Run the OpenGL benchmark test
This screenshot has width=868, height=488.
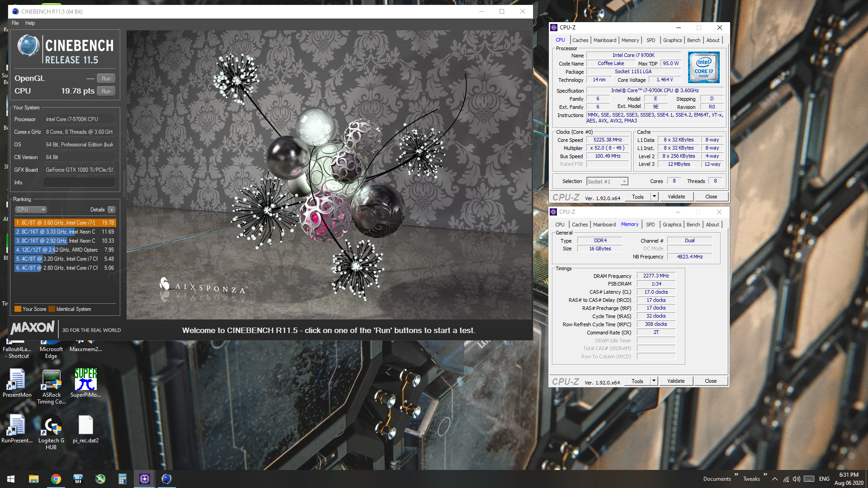106,79
